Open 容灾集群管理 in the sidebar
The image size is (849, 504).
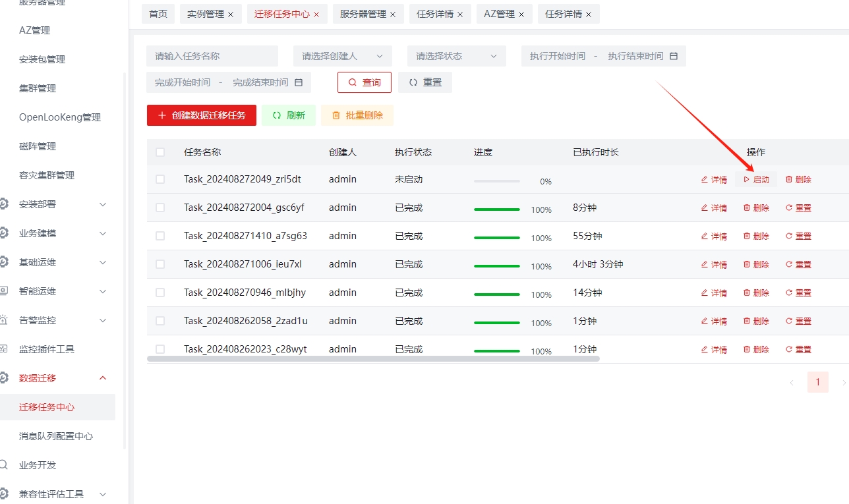(47, 175)
